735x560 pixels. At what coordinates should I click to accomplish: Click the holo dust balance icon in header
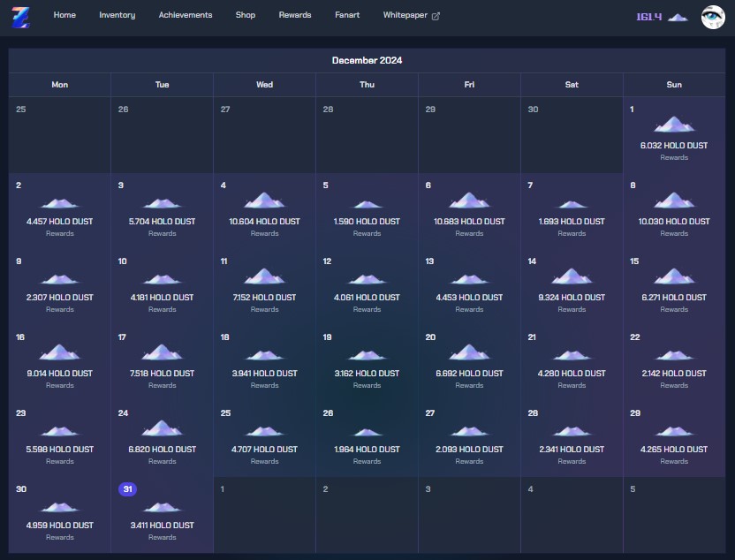(x=678, y=17)
